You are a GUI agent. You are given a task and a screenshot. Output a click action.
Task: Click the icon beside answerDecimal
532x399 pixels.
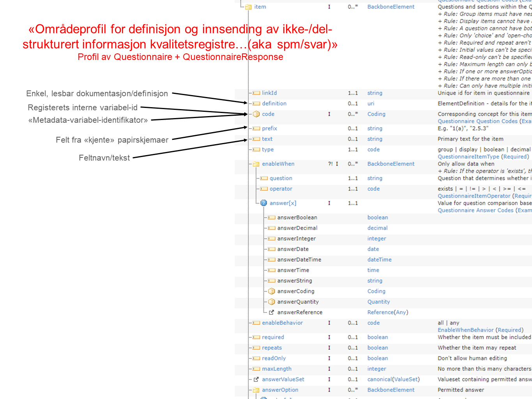coord(272,228)
